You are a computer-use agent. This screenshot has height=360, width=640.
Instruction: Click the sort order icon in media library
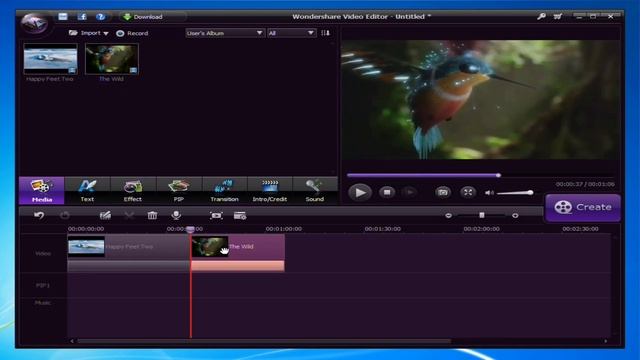325,33
